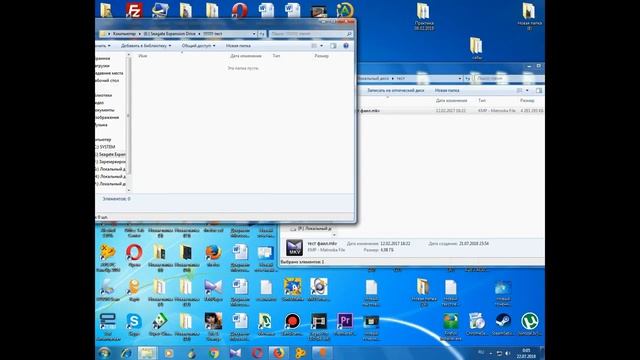This screenshot has width=640, height=360.
Task: Open address bar history dropdown in front window
Action: (x=254, y=34)
